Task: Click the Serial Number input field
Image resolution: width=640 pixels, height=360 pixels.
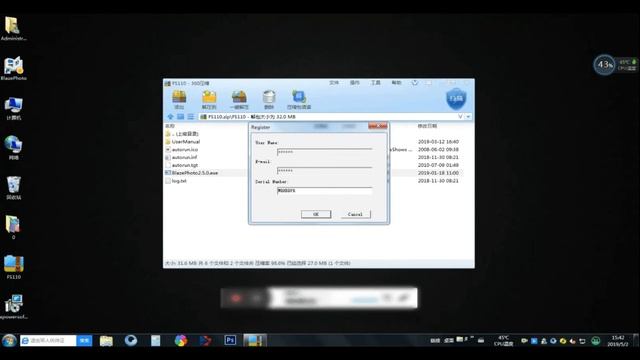Action: [324, 191]
